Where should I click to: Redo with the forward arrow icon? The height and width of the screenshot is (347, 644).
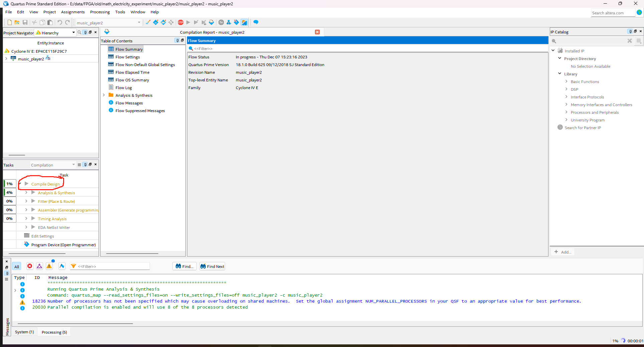click(x=67, y=22)
